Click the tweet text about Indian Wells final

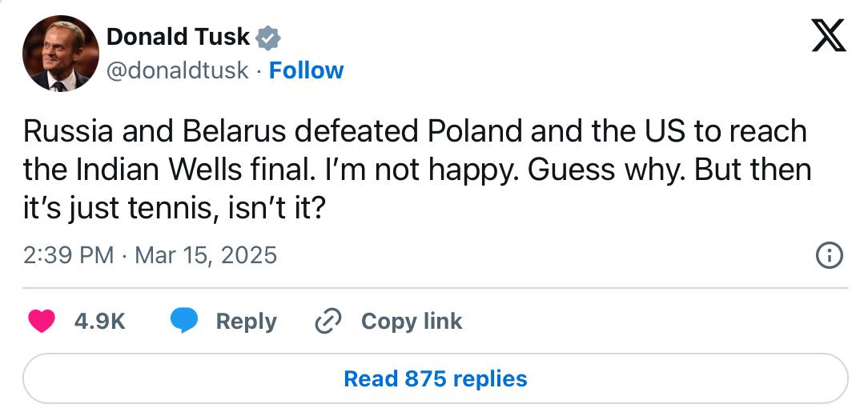tap(417, 170)
